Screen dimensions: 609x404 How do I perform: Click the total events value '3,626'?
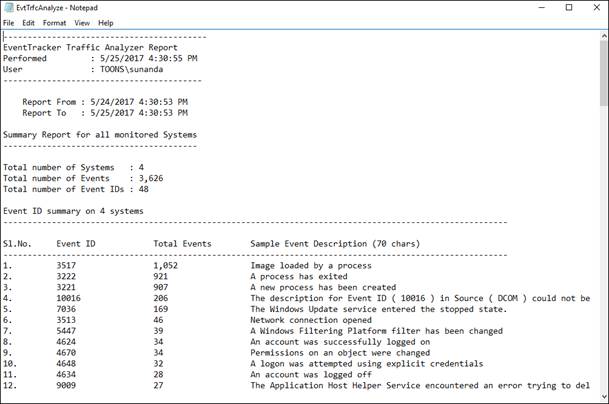[x=151, y=178]
